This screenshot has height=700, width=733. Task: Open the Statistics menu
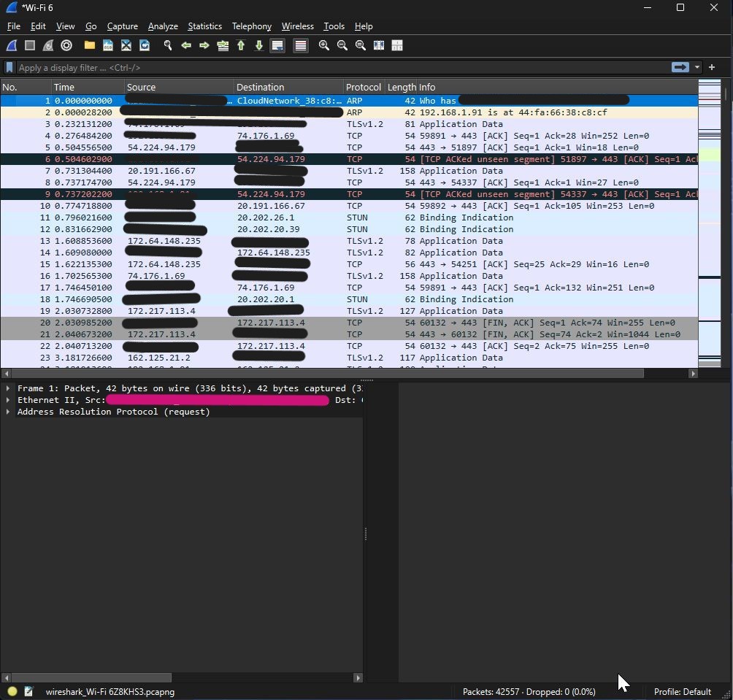(204, 26)
